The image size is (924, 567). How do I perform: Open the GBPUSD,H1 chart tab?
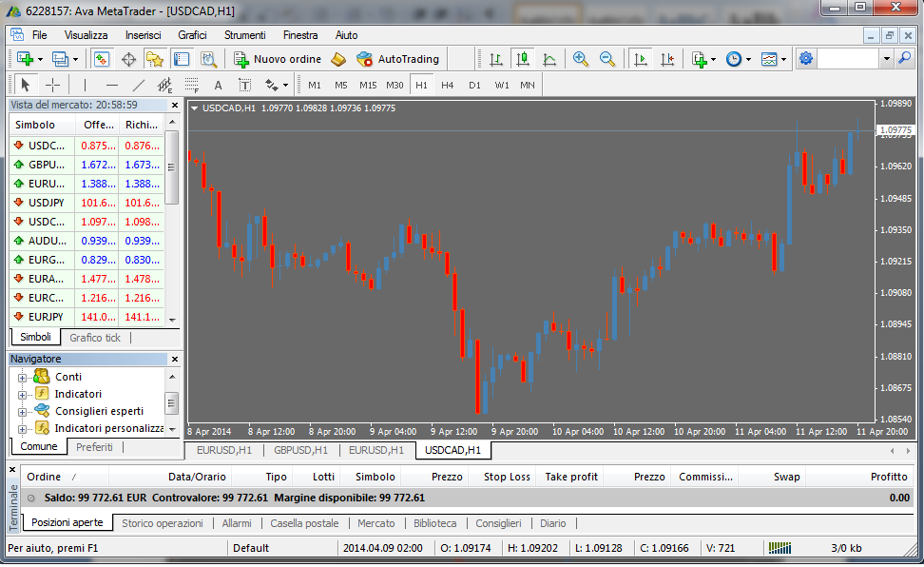point(300,450)
